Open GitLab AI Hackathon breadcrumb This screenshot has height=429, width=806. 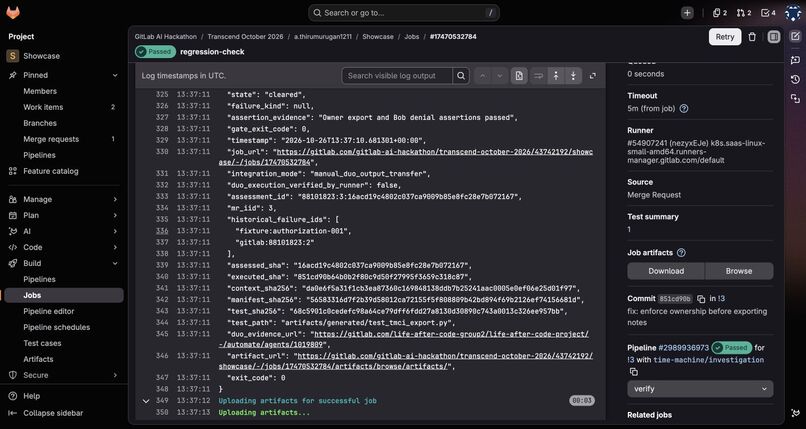point(166,37)
